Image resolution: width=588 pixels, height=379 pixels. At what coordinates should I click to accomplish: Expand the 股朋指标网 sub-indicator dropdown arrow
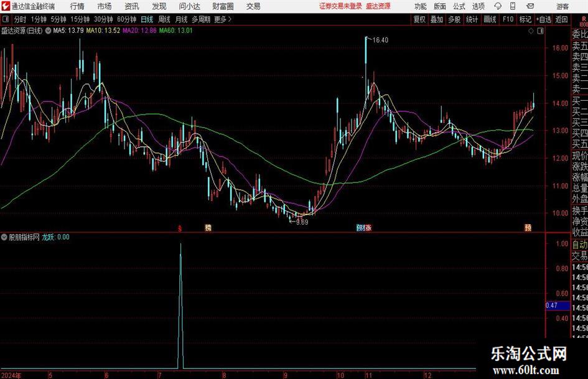pos(4,237)
